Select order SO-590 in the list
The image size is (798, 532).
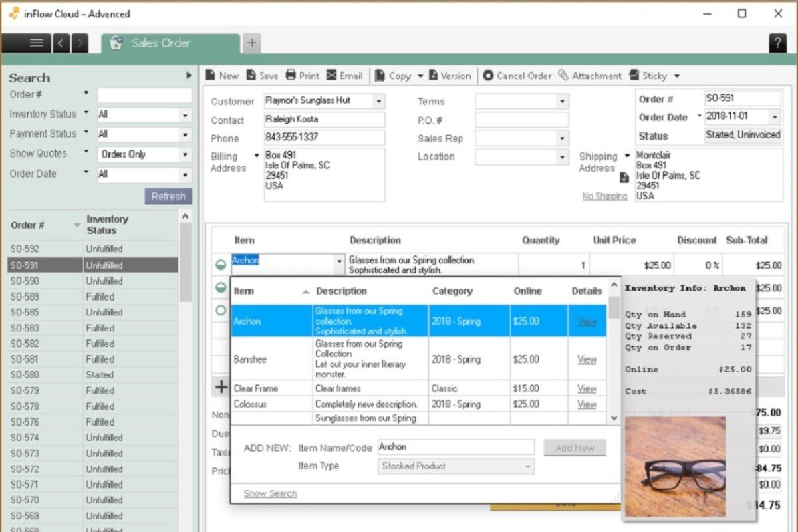tap(93, 281)
